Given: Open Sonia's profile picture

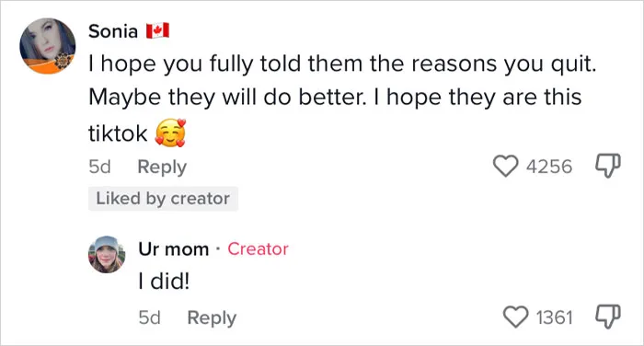Looking at the screenshot, I should (x=48, y=46).
